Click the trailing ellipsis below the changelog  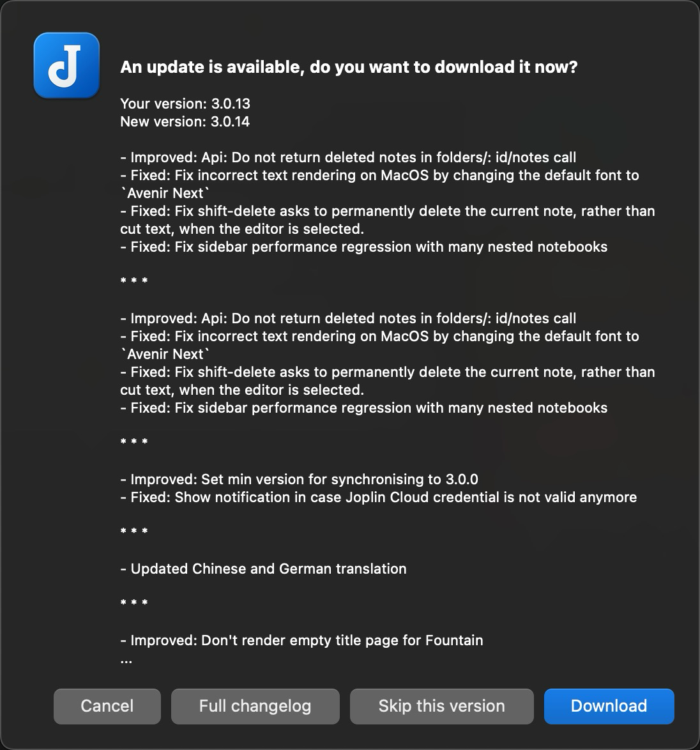tap(126, 659)
